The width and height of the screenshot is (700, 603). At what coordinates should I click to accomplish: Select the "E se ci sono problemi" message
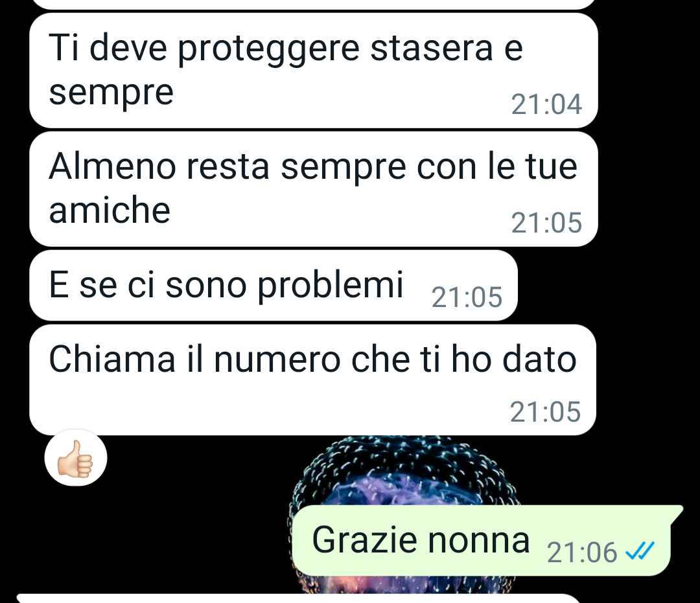274,286
